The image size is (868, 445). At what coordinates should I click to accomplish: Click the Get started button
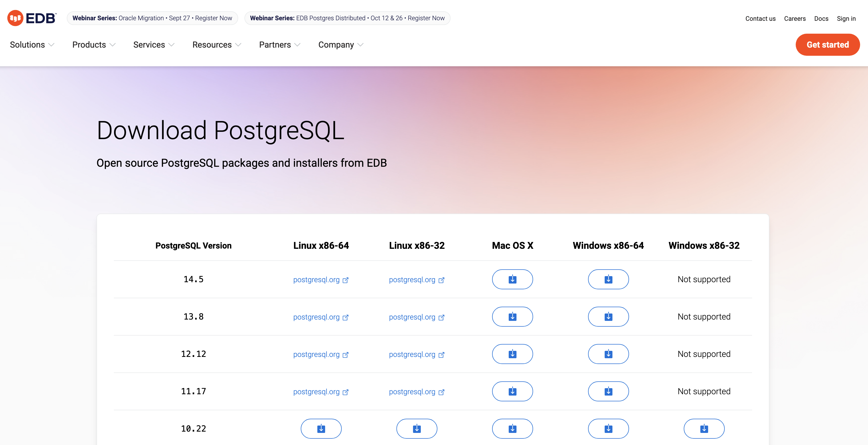click(x=828, y=44)
